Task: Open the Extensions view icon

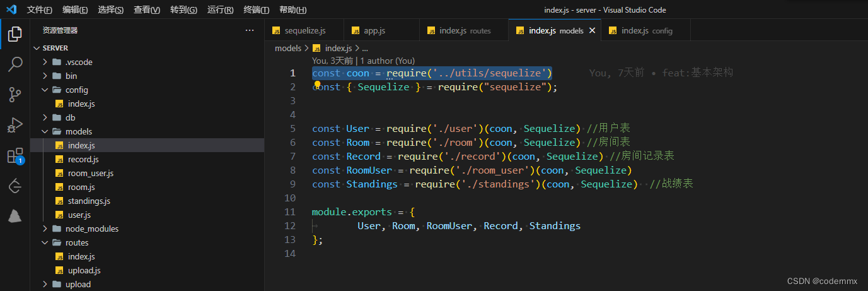Action: [x=15, y=156]
